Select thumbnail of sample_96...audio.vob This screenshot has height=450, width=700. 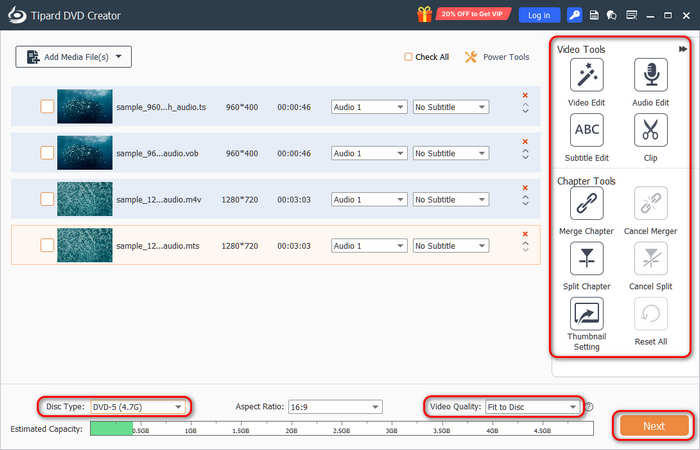click(x=85, y=153)
